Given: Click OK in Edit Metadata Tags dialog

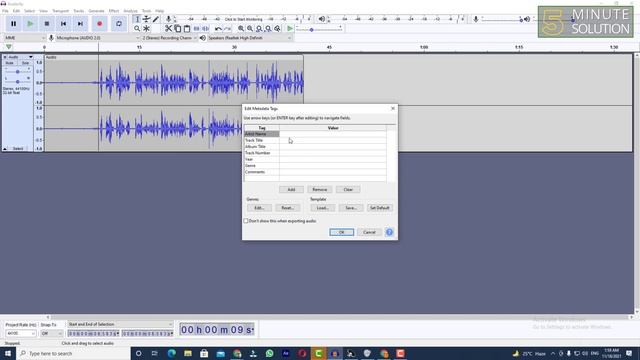Looking at the screenshot, I should (342, 232).
